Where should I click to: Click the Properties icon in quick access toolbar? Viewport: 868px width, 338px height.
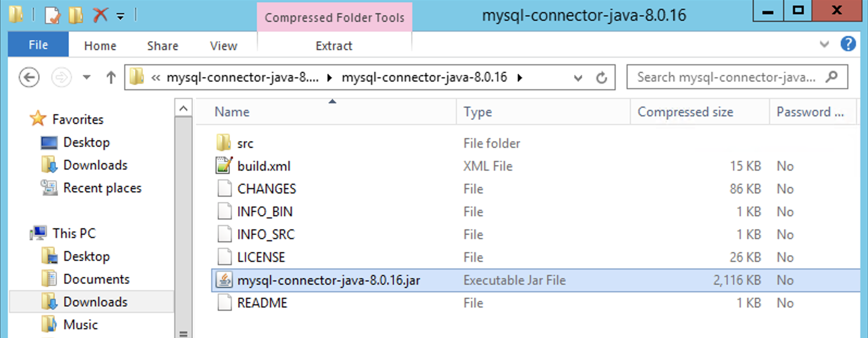(x=53, y=15)
